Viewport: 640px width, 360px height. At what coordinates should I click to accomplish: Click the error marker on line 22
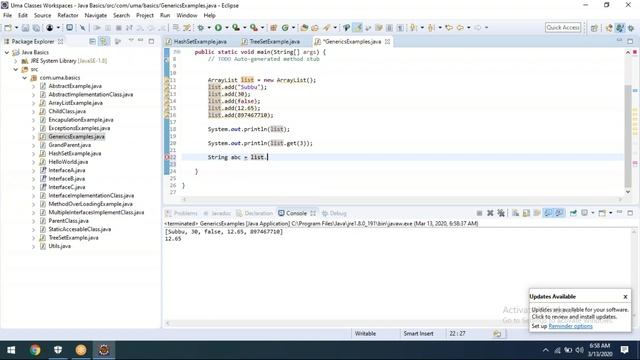point(167,157)
